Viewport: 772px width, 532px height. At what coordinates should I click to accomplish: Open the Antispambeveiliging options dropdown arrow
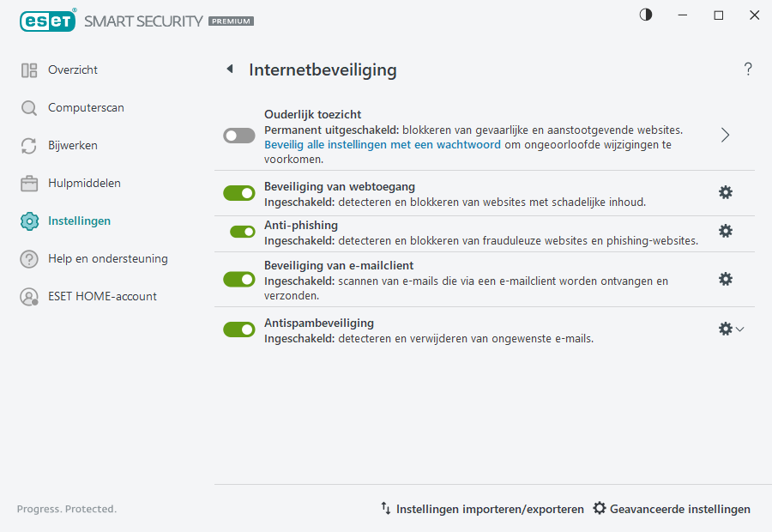739,329
